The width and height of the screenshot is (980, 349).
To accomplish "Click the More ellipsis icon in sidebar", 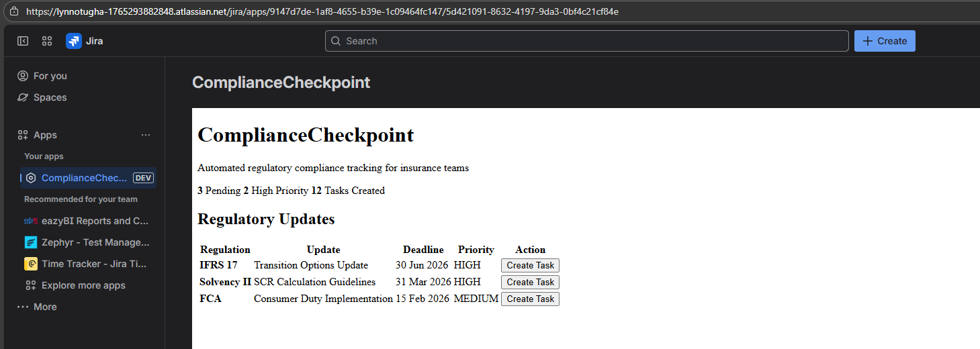I will [x=23, y=307].
